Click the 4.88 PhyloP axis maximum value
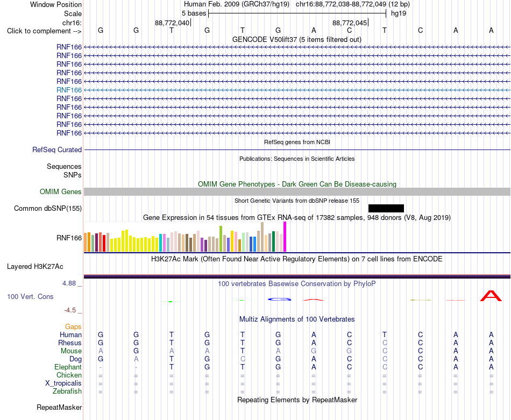511x420 pixels. [x=69, y=283]
